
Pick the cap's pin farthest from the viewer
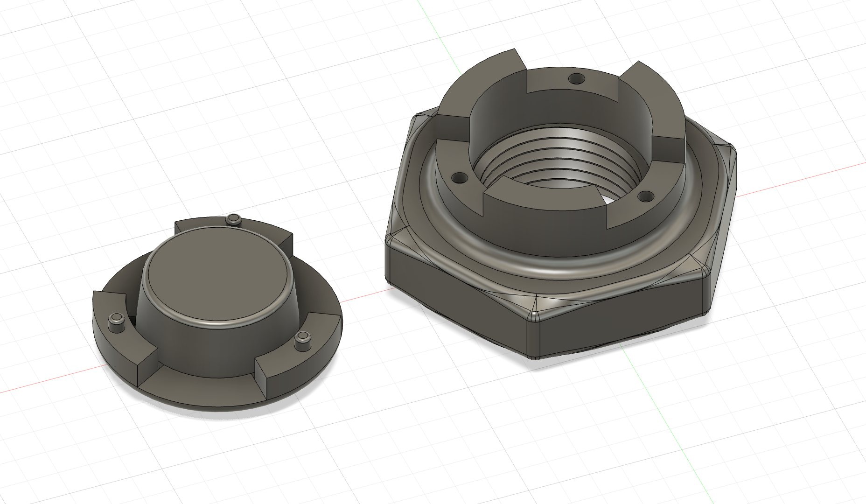tap(233, 219)
